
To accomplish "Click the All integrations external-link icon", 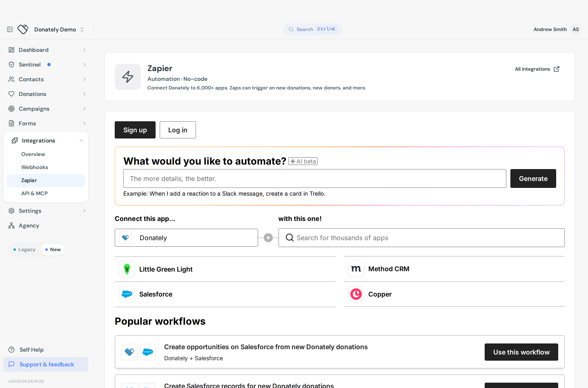I will tap(556, 69).
